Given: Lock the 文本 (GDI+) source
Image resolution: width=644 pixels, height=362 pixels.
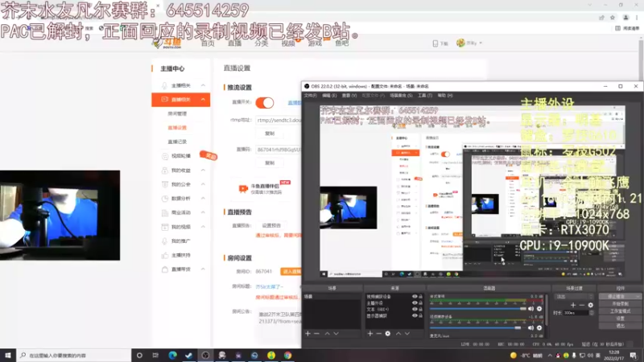Looking at the screenshot, I should tap(420, 309).
